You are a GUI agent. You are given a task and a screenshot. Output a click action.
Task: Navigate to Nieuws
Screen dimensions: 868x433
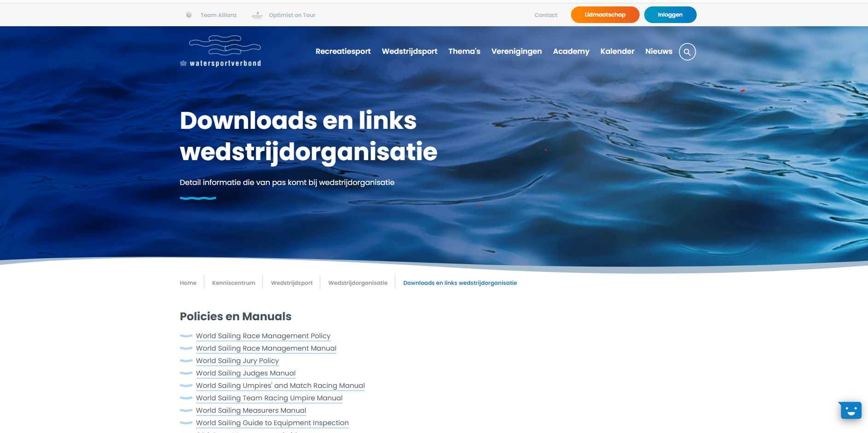(x=658, y=52)
